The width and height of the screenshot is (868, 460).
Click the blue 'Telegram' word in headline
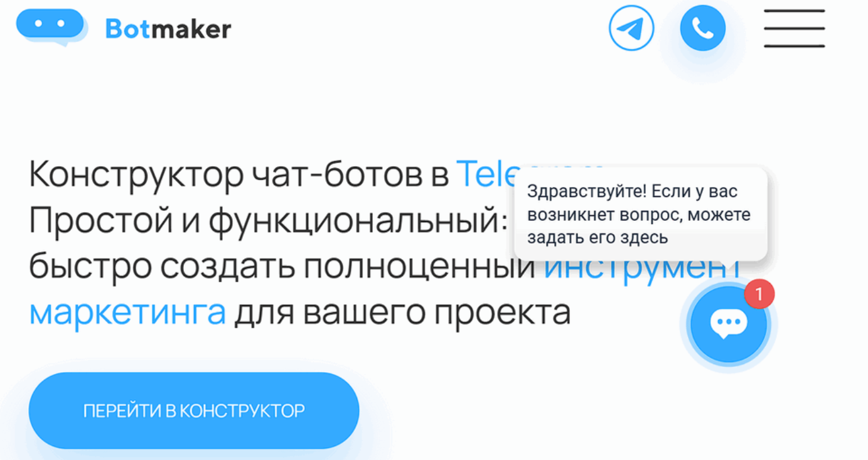tap(485, 174)
